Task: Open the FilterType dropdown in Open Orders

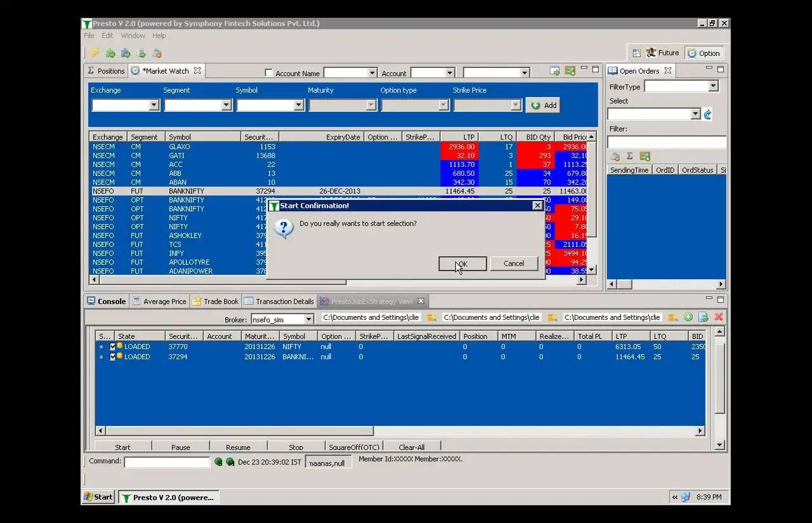Action: [713, 86]
